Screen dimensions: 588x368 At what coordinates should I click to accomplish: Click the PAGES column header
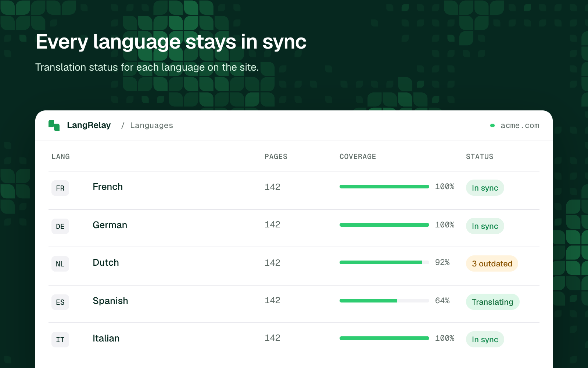point(276,156)
